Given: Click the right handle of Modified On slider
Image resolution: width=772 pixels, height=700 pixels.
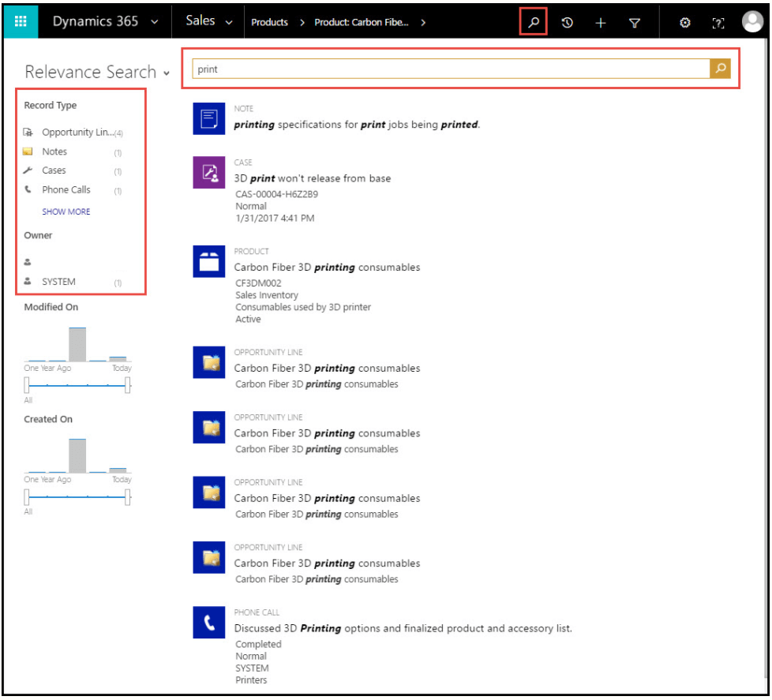Looking at the screenshot, I should point(128,385).
